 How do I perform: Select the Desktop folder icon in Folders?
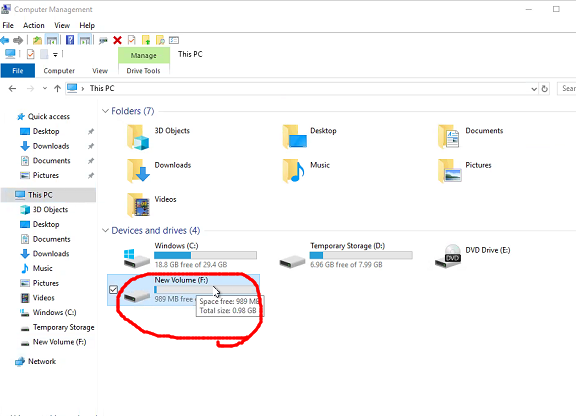[294, 136]
